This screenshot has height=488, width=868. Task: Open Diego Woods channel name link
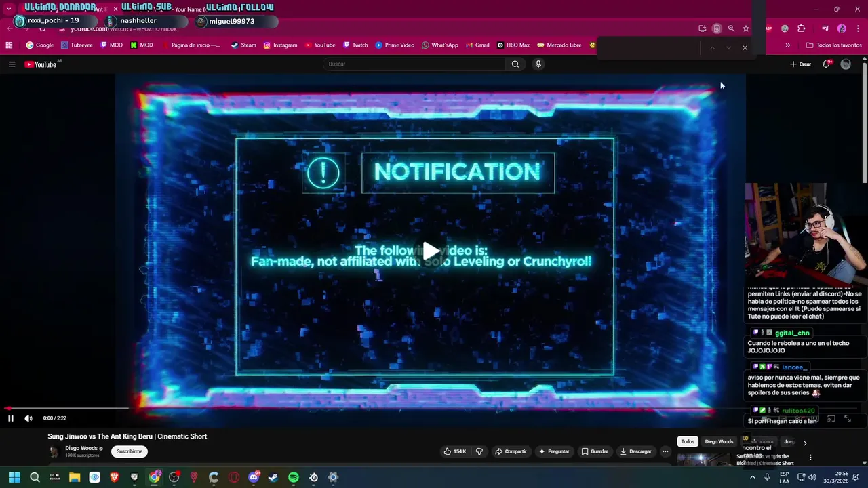coord(81,448)
